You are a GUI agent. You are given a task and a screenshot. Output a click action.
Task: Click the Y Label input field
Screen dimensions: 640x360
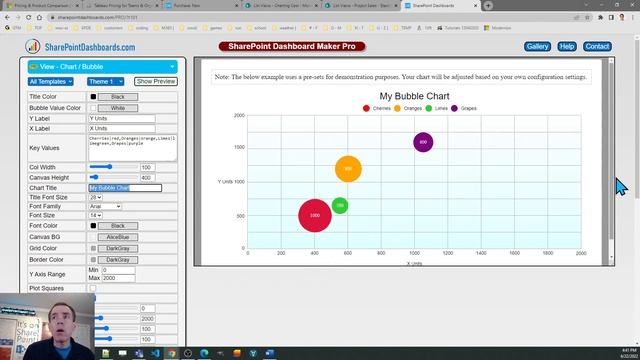tap(122, 118)
